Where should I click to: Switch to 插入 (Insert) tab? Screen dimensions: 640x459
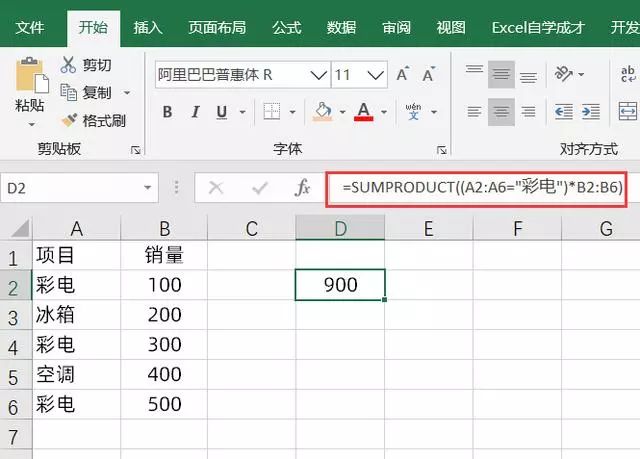pos(148,28)
